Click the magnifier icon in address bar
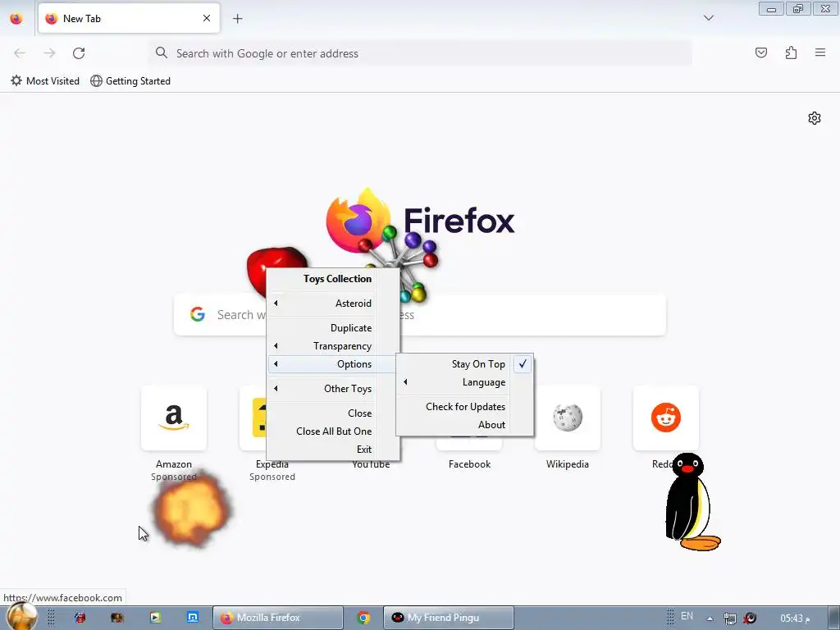This screenshot has width=840, height=630. coord(162,52)
